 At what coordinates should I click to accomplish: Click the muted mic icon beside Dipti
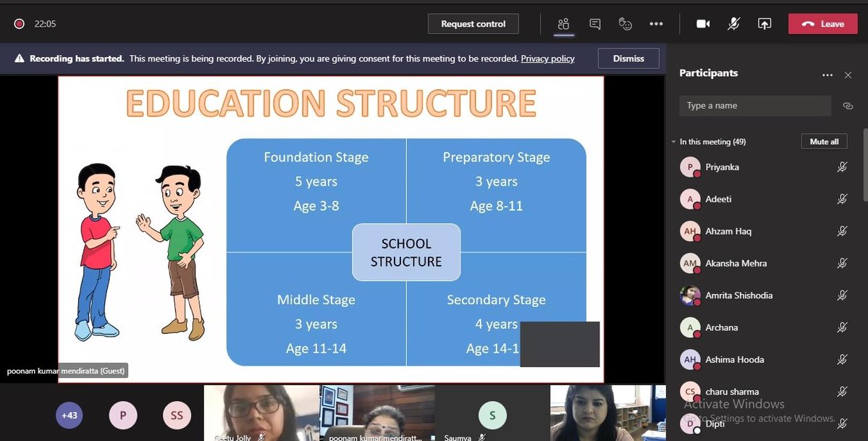[x=842, y=424]
